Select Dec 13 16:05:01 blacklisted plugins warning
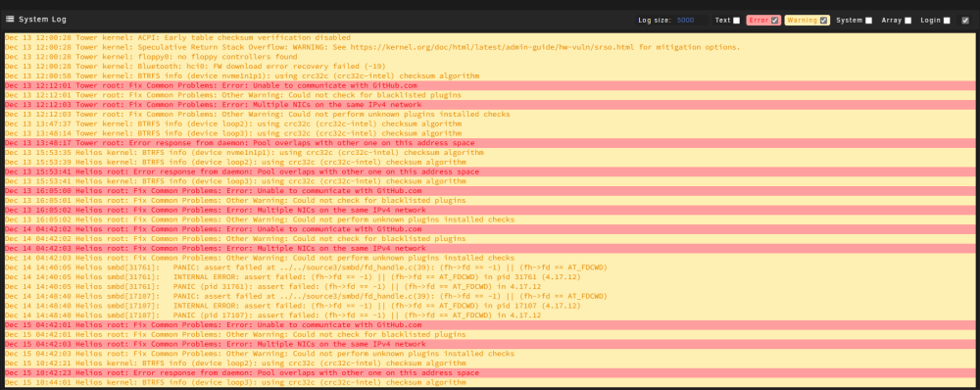 point(489,201)
